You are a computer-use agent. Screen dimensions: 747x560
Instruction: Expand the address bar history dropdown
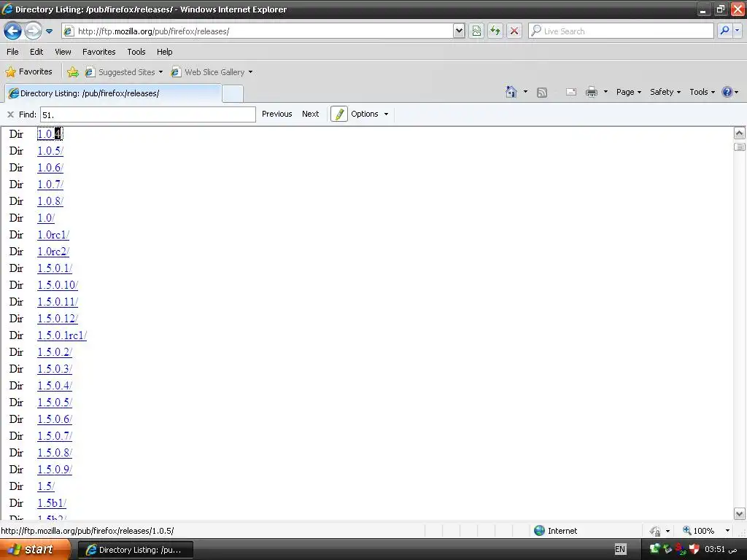click(x=459, y=31)
